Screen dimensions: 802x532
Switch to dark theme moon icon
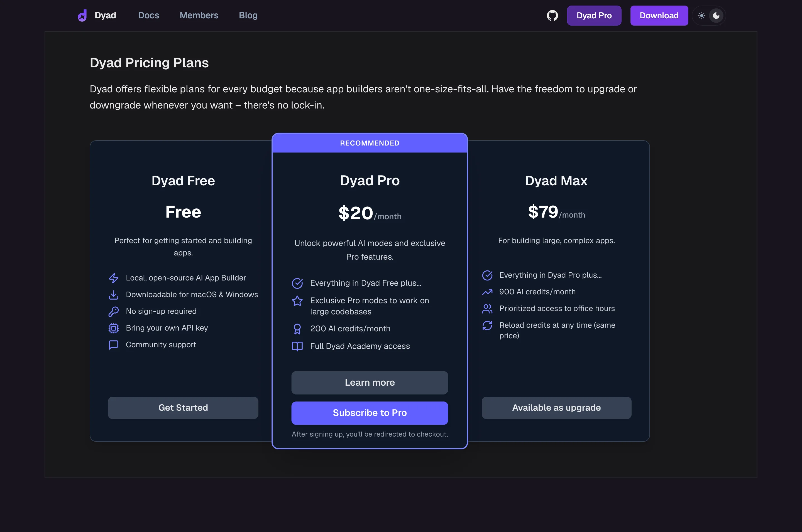(x=716, y=16)
